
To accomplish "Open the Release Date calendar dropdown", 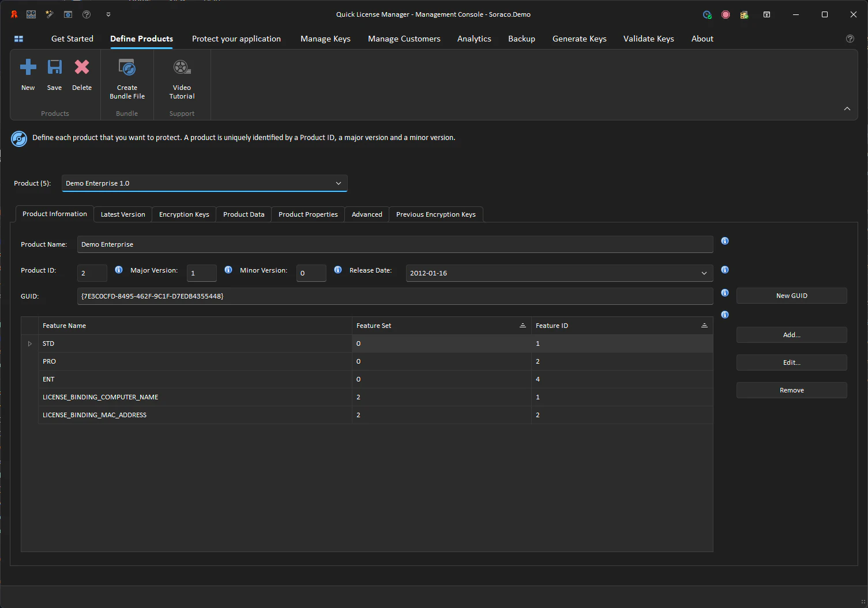I will point(704,273).
